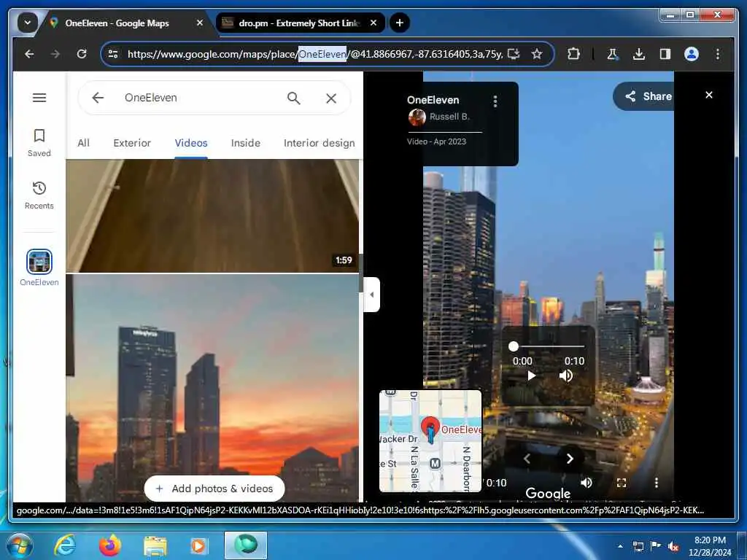Select the Inside photos tab

click(246, 143)
